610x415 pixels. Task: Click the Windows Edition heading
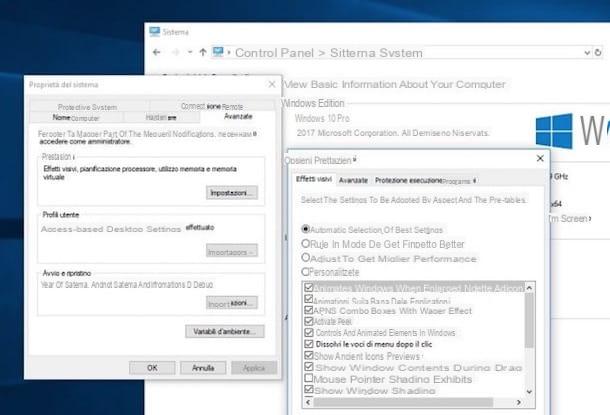(313, 103)
